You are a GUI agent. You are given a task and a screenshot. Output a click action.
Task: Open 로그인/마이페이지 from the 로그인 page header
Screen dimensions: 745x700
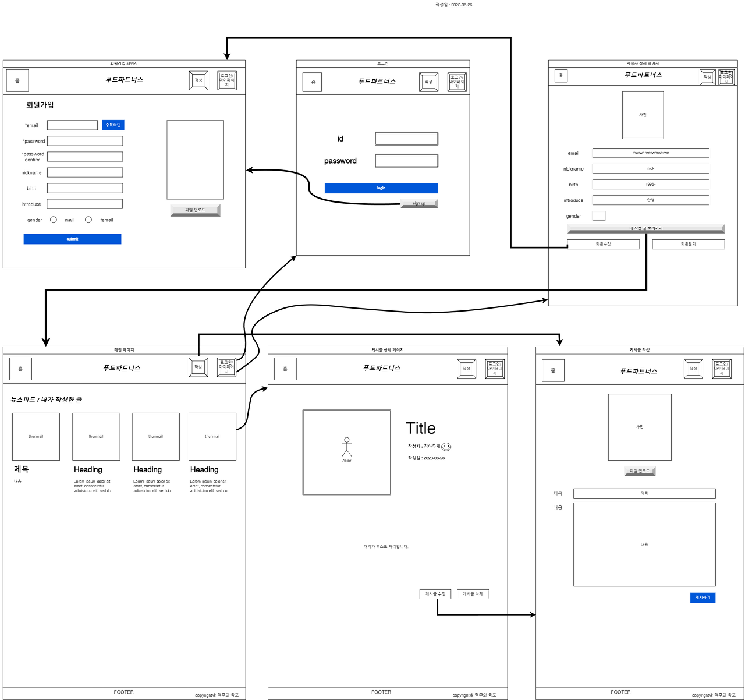point(457,82)
